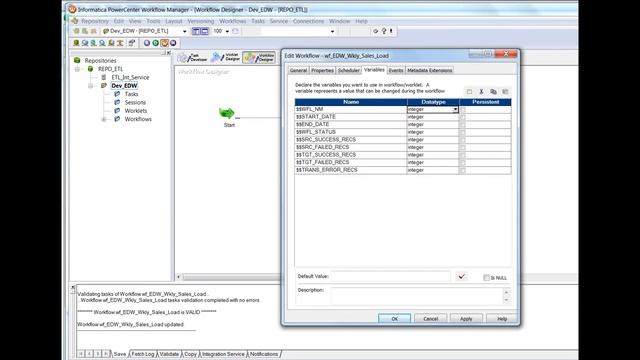Toggle Persistent checkbox for $$SRC_FAILED_RECS
The height and width of the screenshot is (360, 640).
462,147
